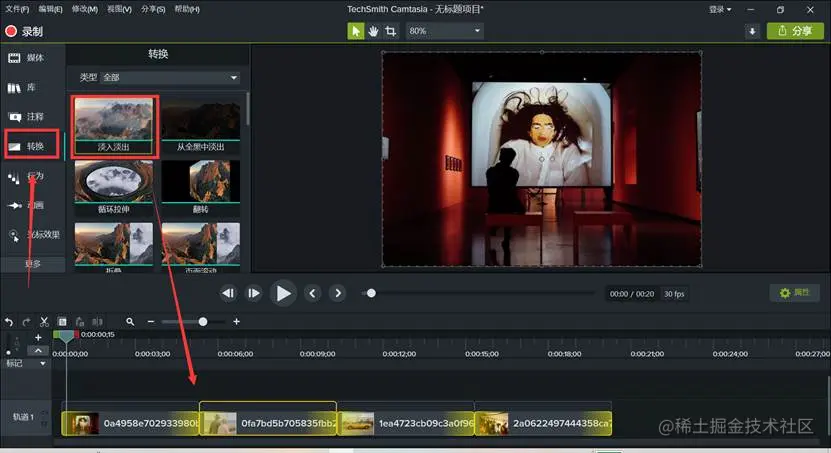Choose the crop tool above the canvas
The height and width of the screenshot is (453, 831).
pyautogui.click(x=390, y=31)
